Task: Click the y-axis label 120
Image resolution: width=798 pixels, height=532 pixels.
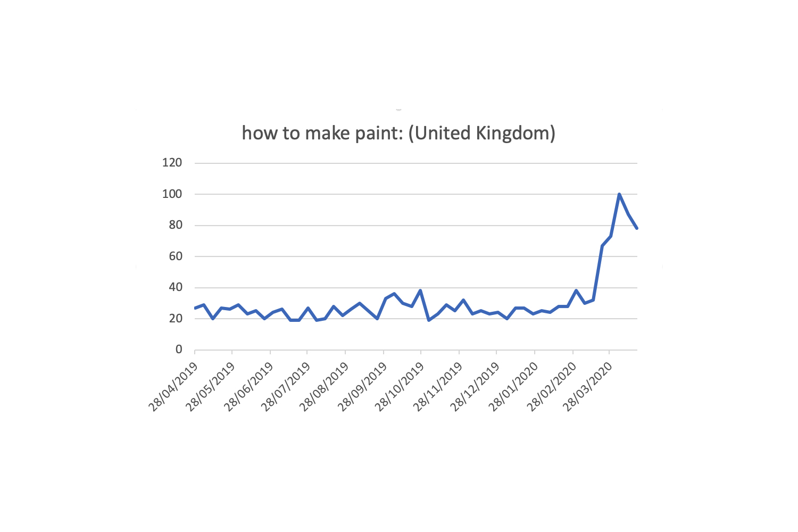Action: point(172,163)
